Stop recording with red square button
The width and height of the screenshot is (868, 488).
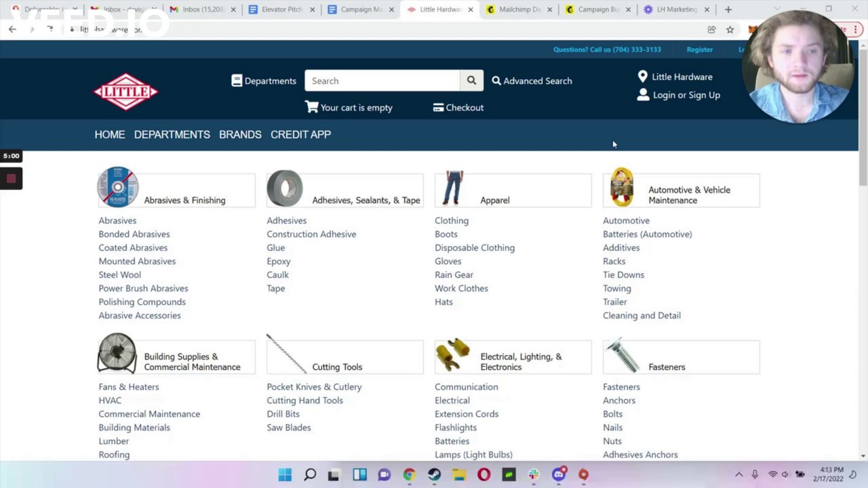coord(11,179)
